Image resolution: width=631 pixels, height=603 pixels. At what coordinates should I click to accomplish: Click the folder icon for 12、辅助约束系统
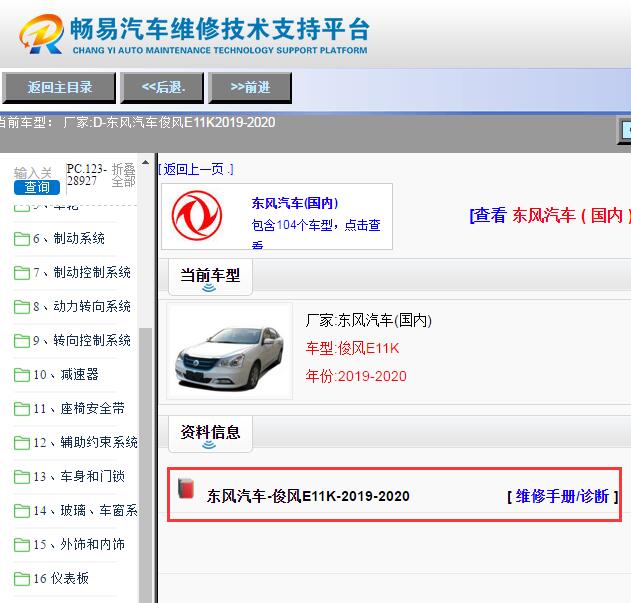pos(22,443)
